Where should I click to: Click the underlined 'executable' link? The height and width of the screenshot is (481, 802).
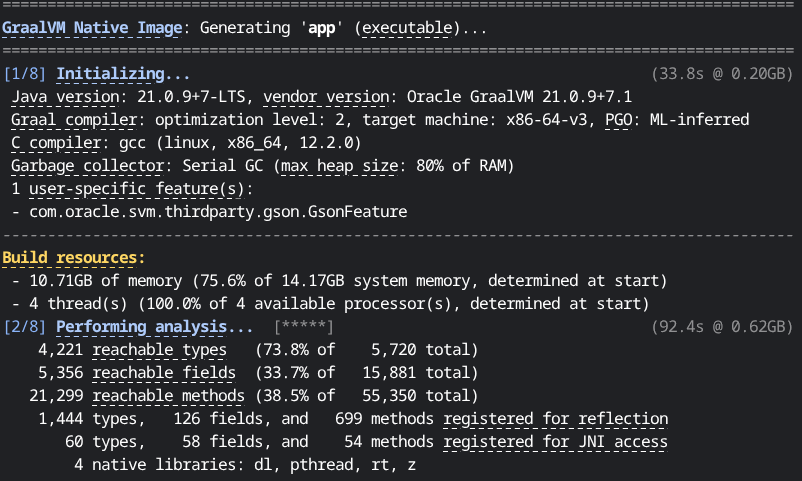click(408, 28)
